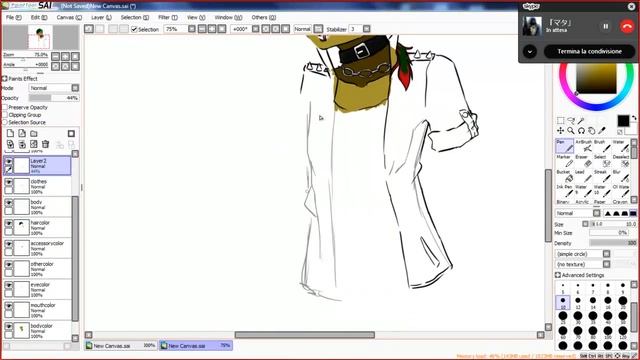This screenshot has width=640, height=360.
Task: Click the canvas horizontal scrollbar
Action: click(x=304, y=335)
